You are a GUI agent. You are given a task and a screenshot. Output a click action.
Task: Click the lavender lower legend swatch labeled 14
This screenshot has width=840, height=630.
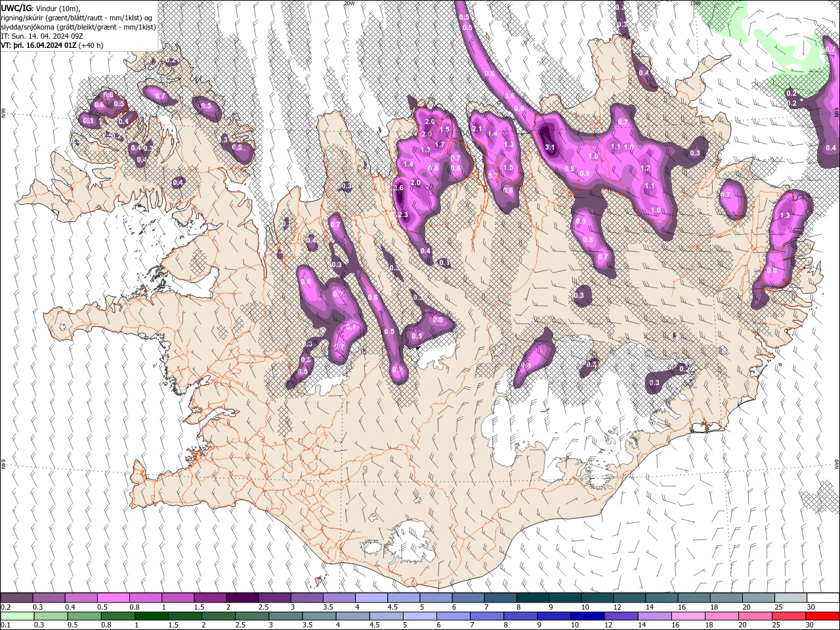655,616
